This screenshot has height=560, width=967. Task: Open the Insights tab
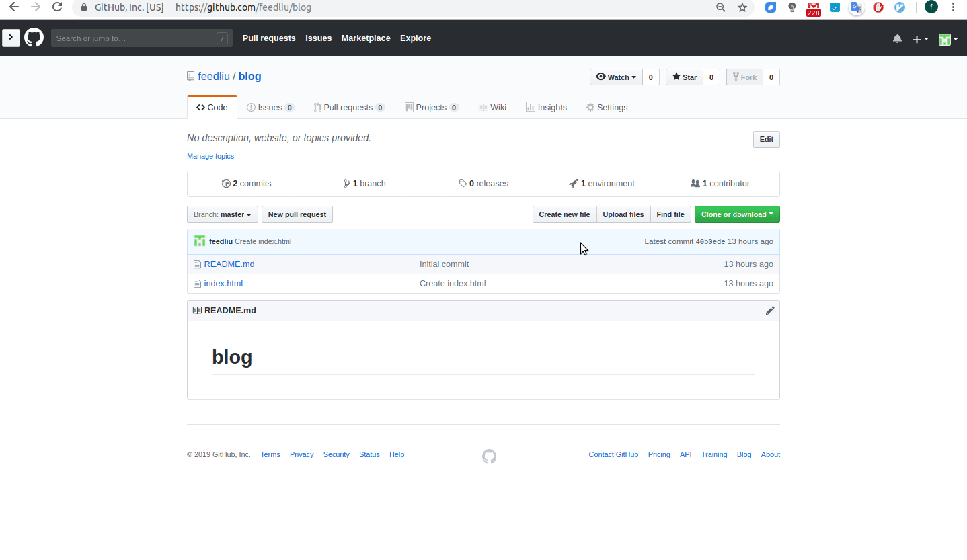point(546,108)
